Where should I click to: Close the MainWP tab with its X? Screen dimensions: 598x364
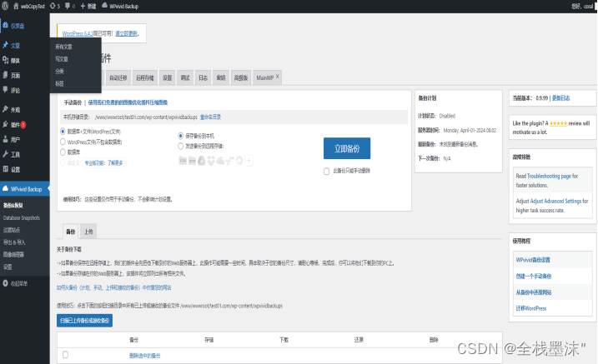tap(278, 77)
